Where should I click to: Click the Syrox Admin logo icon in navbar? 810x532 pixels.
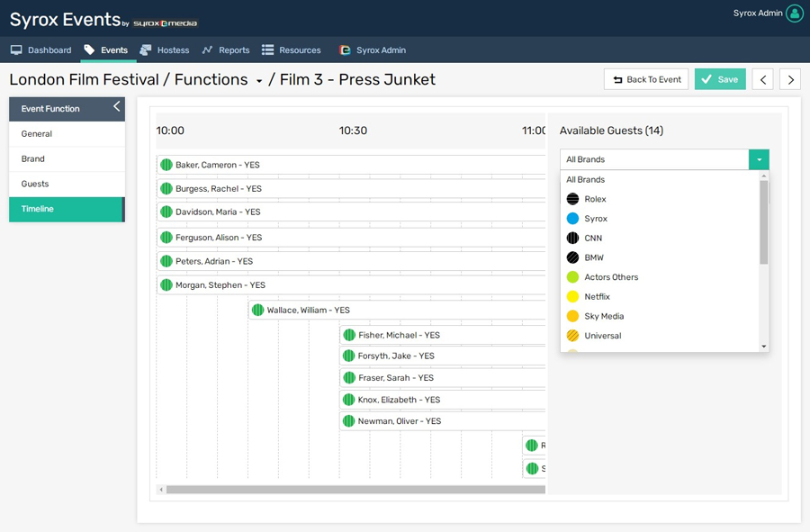coord(345,50)
